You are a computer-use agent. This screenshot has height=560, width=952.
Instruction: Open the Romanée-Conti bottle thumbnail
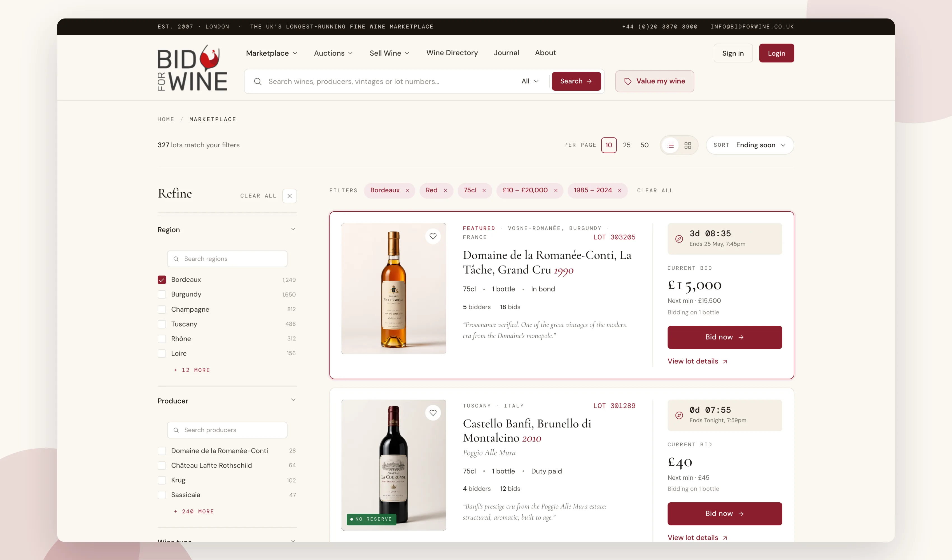(393, 289)
